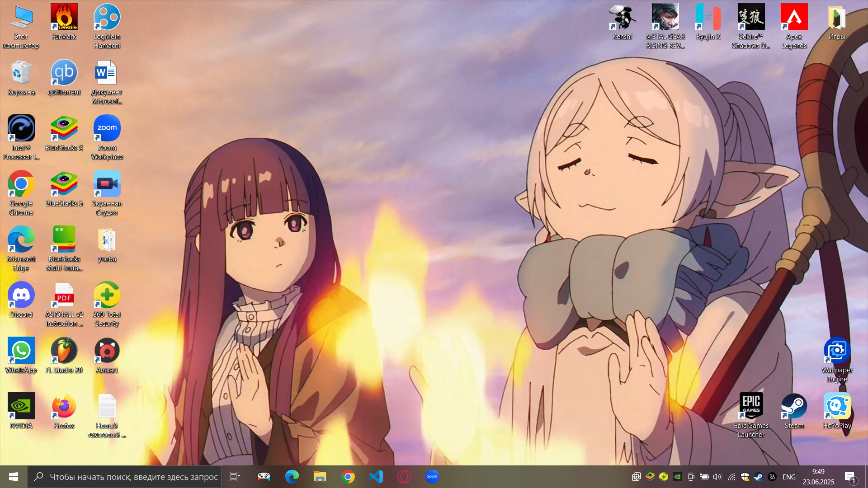
Task: Select the Epic Games Launcher shortcut
Action: [751, 416]
